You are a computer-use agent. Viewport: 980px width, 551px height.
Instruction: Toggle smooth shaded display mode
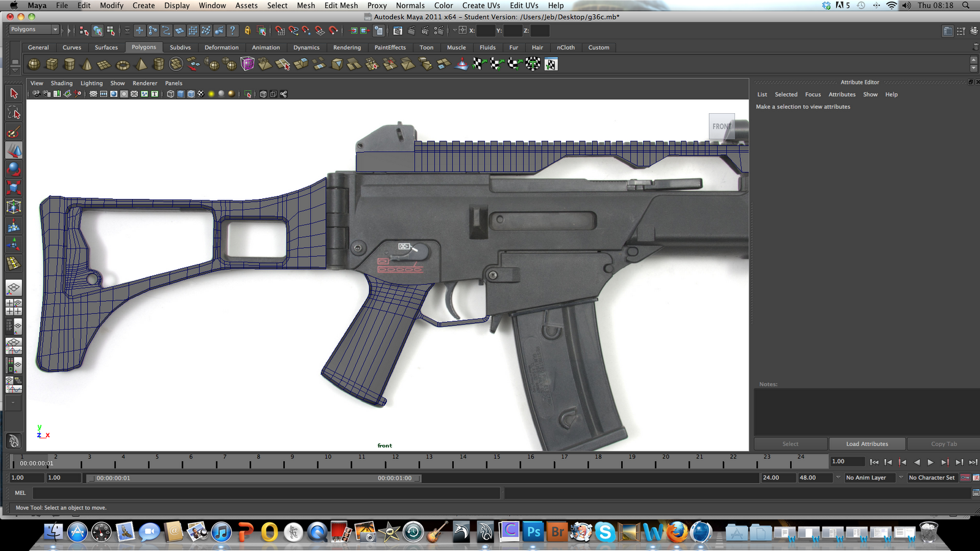[x=179, y=94]
